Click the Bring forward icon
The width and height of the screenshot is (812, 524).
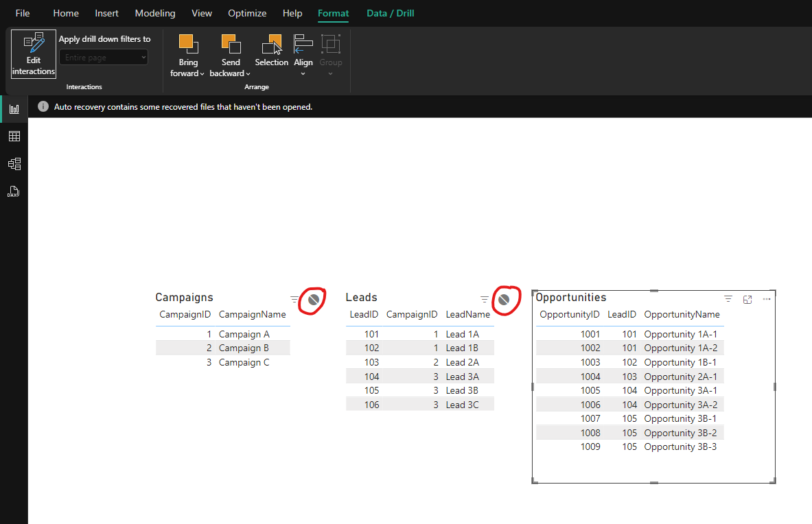click(188, 44)
